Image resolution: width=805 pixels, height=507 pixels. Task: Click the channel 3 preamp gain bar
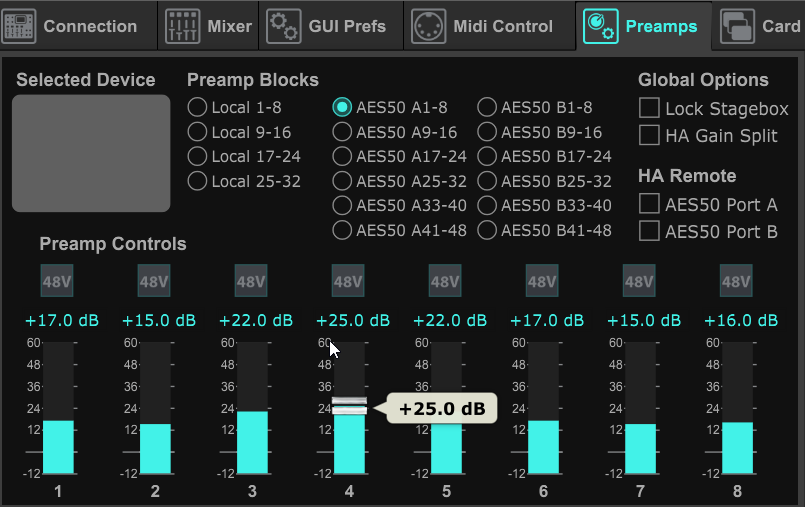[x=252, y=440]
